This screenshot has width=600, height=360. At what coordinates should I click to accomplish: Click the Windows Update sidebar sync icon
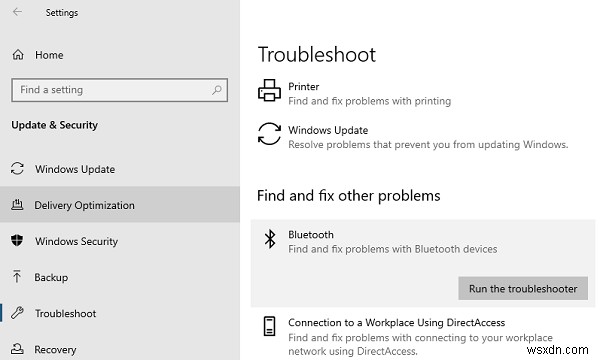point(17,169)
